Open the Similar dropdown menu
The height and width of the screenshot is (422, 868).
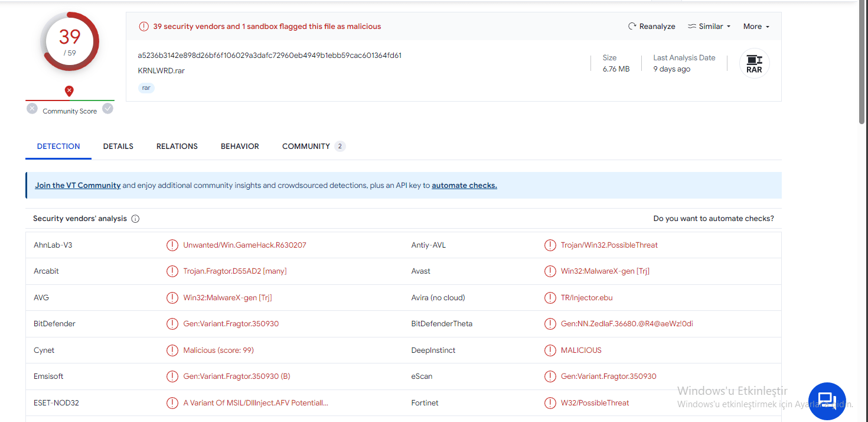[709, 27]
